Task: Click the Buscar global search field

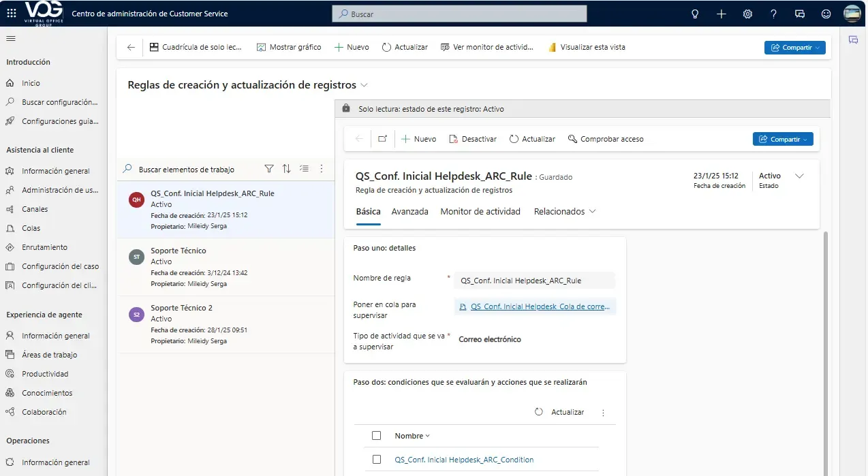Action: (459, 14)
